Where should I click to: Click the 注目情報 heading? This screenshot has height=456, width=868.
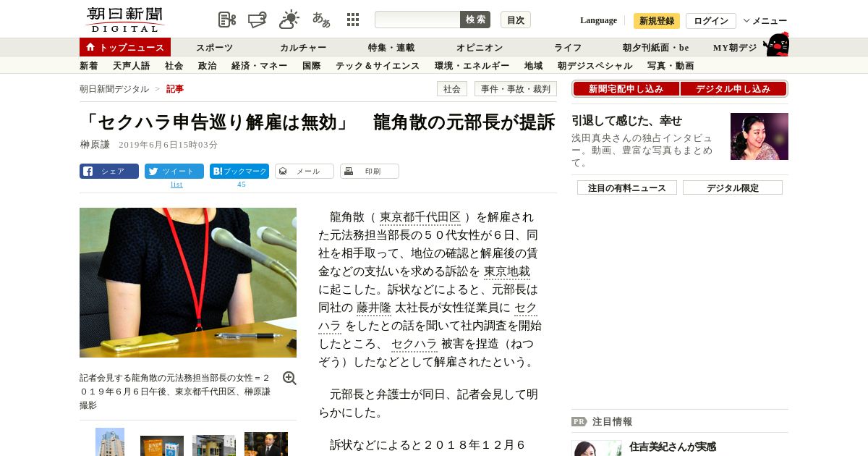tap(612, 421)
